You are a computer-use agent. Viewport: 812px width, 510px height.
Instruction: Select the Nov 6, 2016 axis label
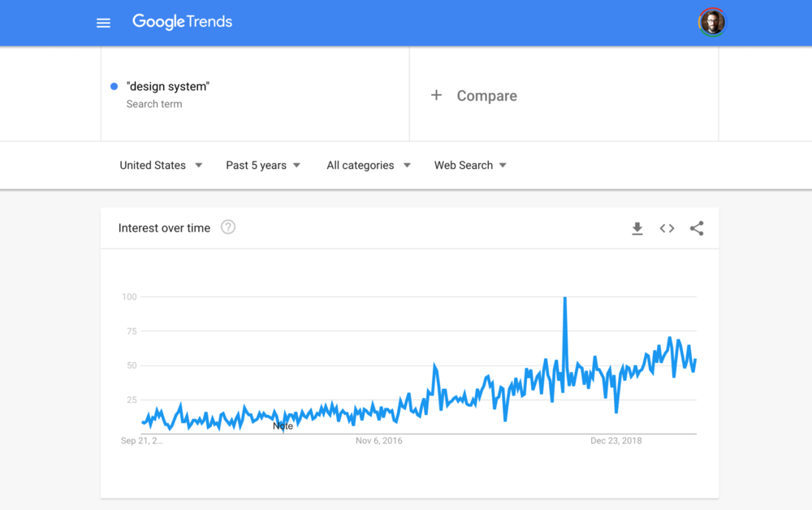click(378, 441)
